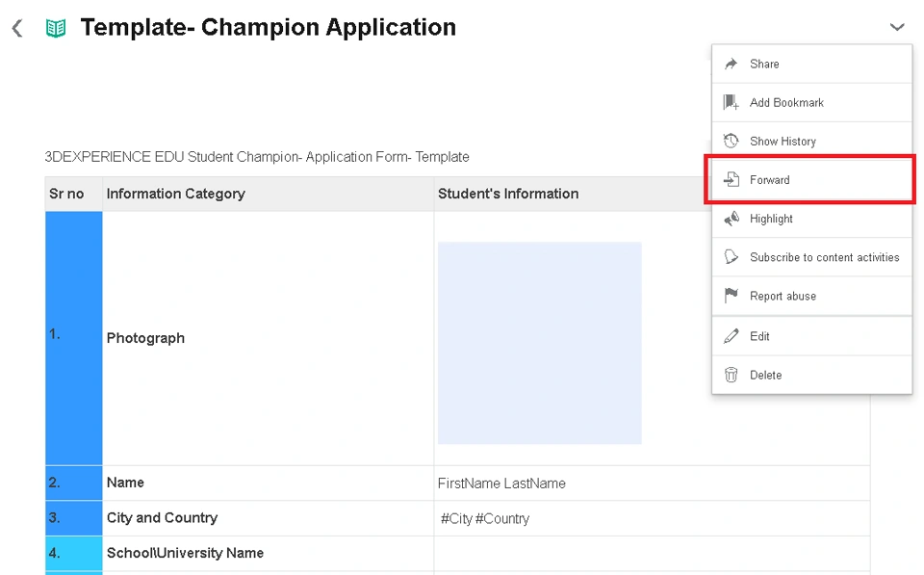Click the Add Bookmark icon
Screen dimensions: 924x575
pos(731,102)
